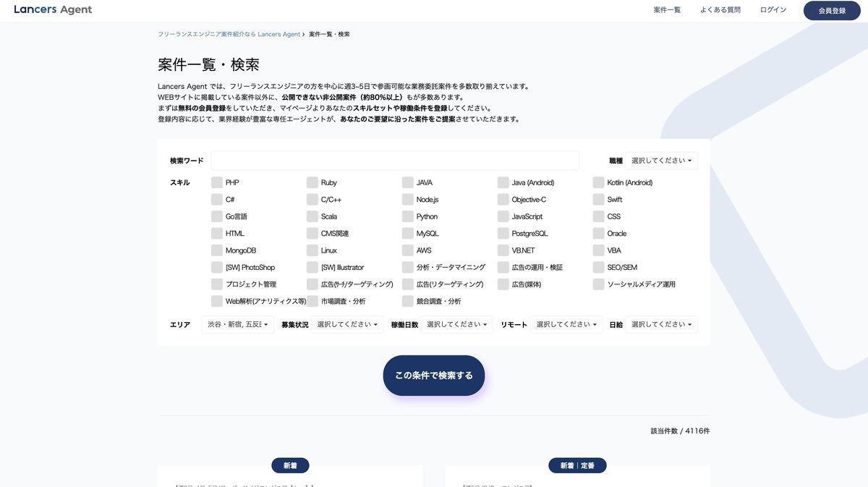Select the ソーシャルメディア運用 checkbox
This screenshot has height=487, width=868.
tap(599, 284)
